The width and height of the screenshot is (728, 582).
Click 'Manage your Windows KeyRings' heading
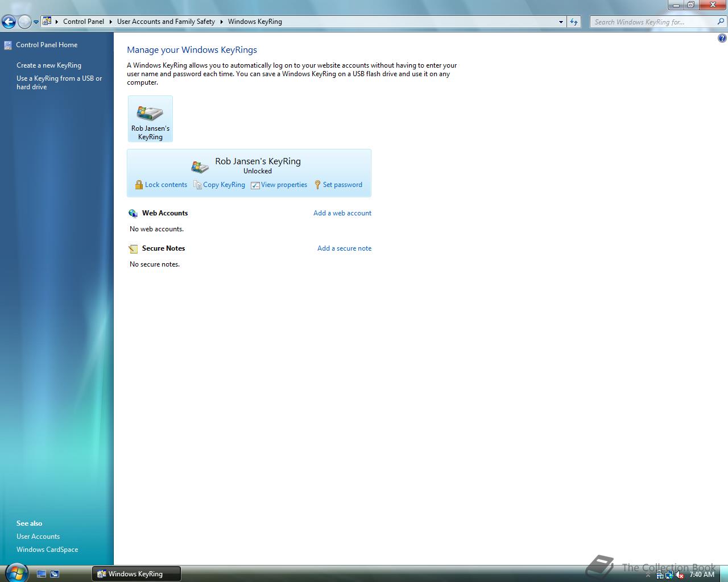coord(192,50)
